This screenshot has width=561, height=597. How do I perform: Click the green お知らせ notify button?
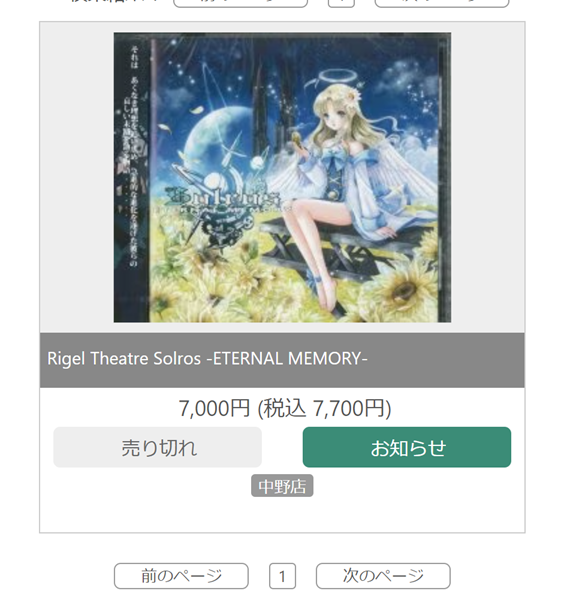coord(407,447)
